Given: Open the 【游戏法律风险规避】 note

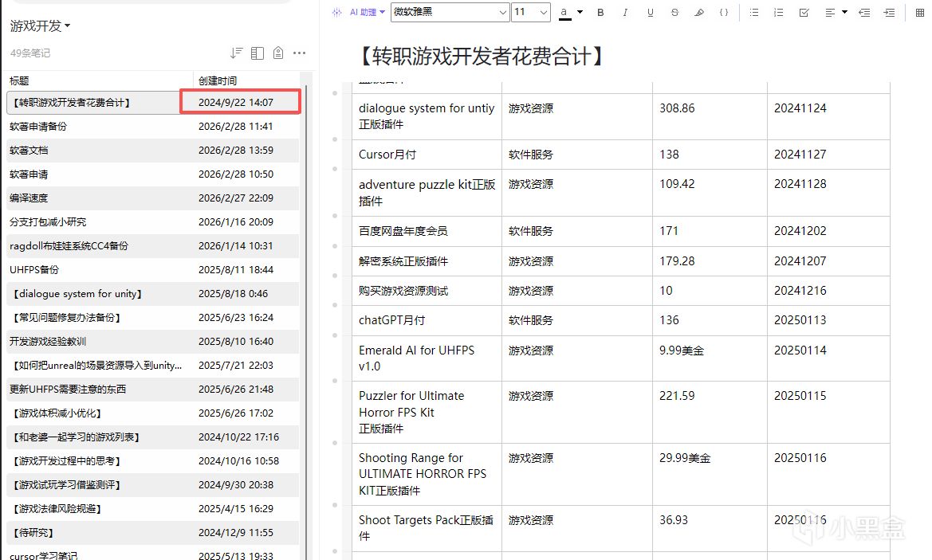Looking at the screenshot, I should coord(153,508).
